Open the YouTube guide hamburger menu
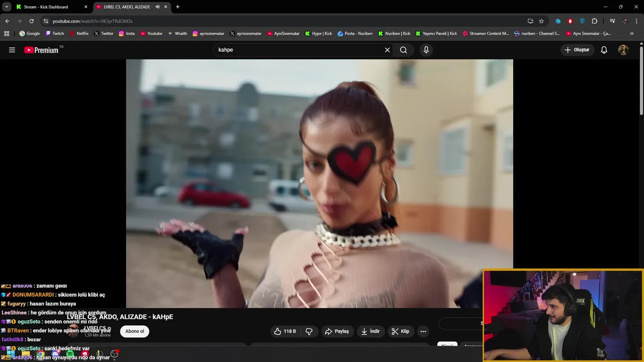This screenshot has height=362, width=644. [x=12, y=50]
